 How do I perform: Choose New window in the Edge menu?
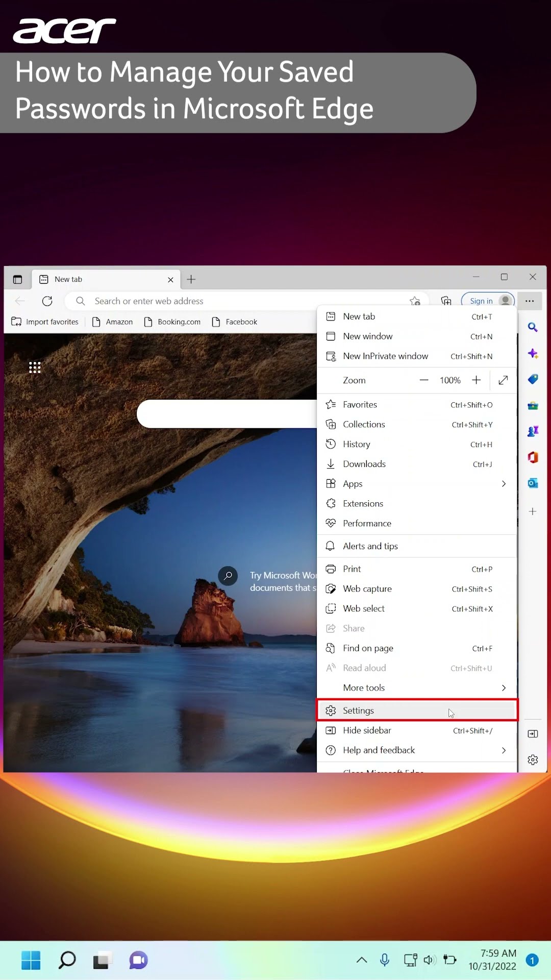(417, 336)
